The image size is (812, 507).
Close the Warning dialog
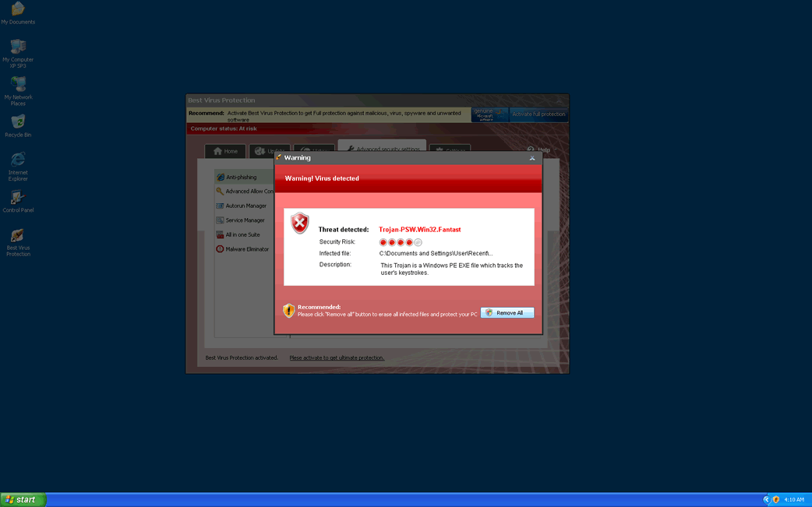click(x=532, y=157)
